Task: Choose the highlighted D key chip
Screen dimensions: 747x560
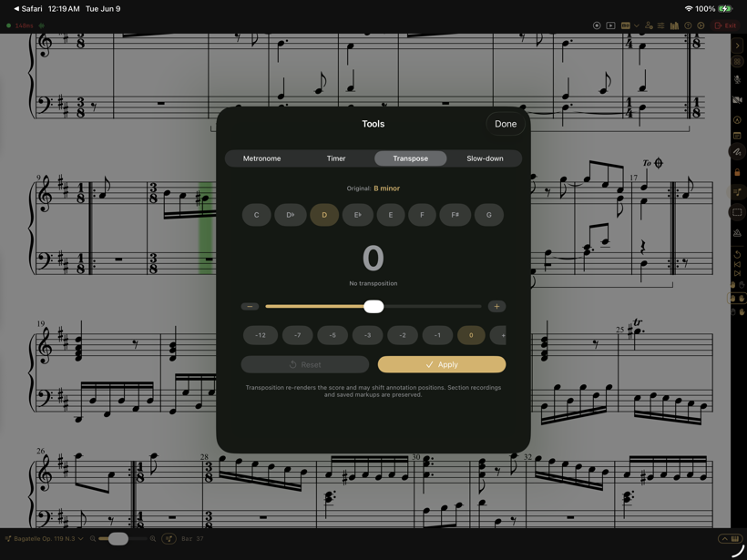Action: click(x=324, y=215)
